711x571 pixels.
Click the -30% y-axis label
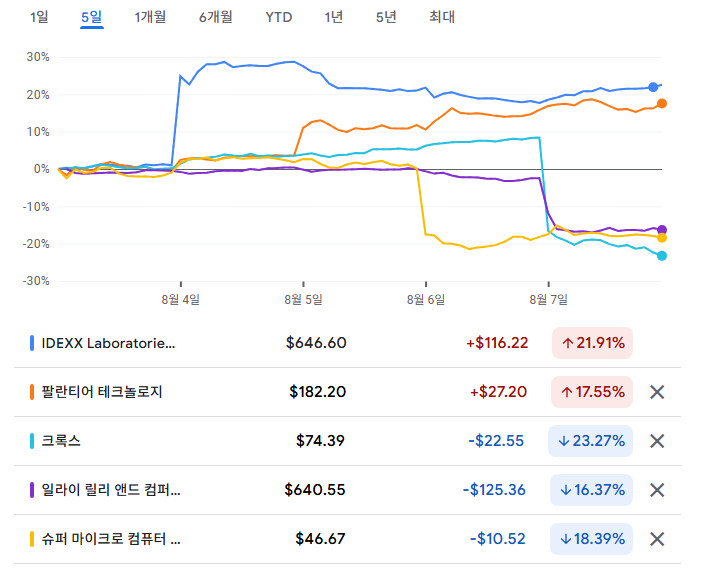click(36, 281)
